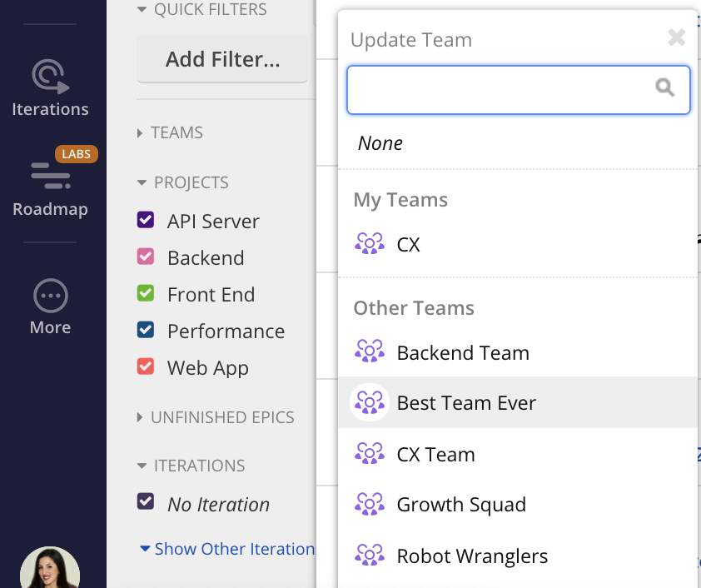Screen dimensions: 701x588
Task: Click the No Iteration label
Action: pos(219,505)
